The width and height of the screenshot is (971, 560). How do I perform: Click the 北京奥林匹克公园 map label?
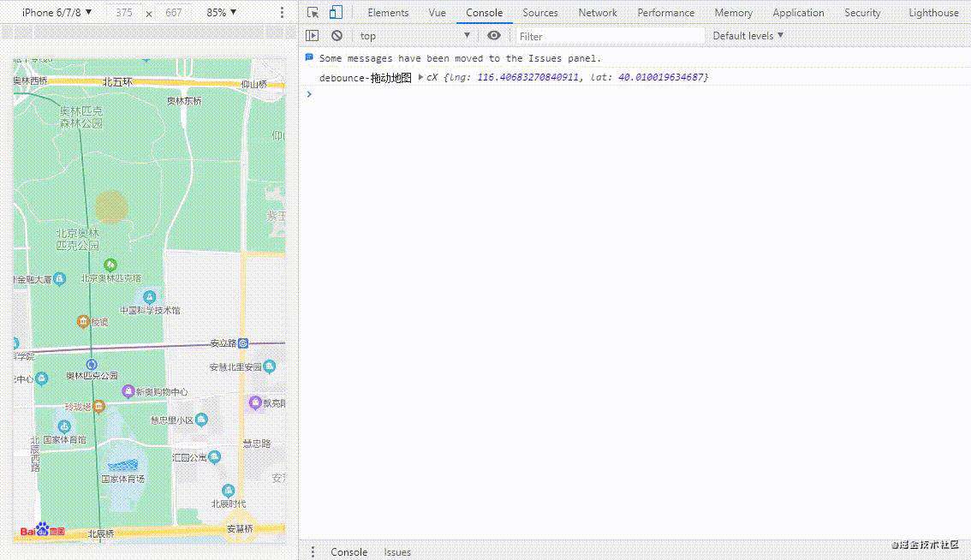pyautogui.click(x=78, y=239)
